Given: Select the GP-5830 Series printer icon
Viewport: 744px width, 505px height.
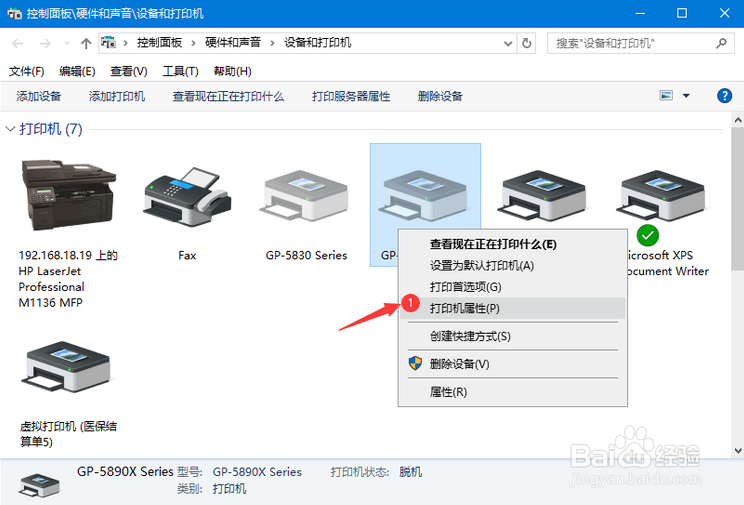Looking at the screenshot, I should pos(306,196).
